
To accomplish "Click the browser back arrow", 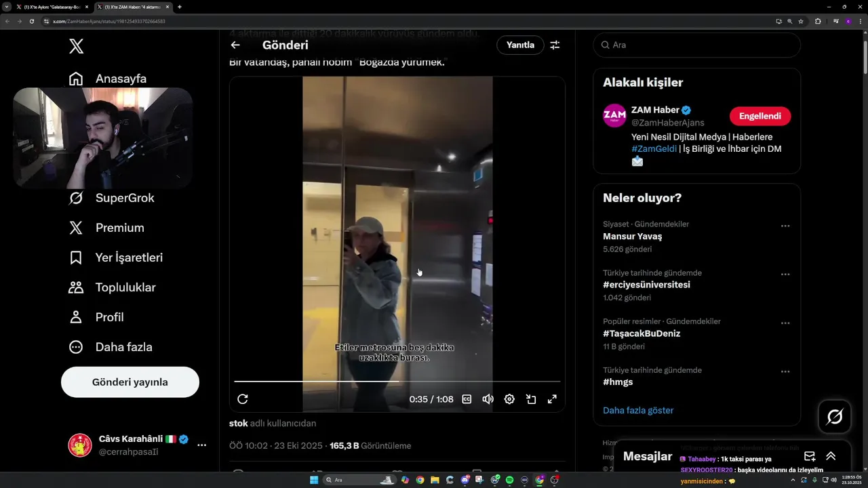I will pos(7,21).
